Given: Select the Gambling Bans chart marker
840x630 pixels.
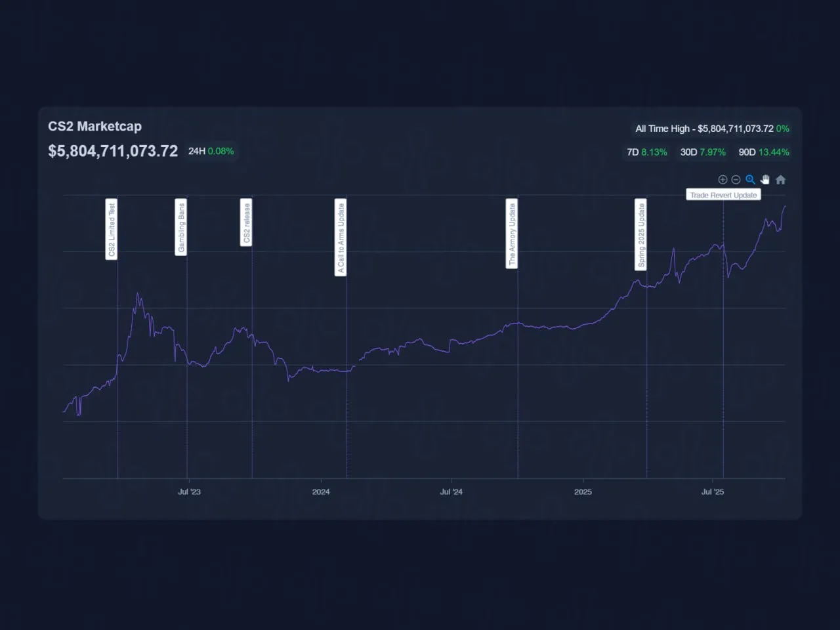Looking at the screenshot, I should 181,227.
